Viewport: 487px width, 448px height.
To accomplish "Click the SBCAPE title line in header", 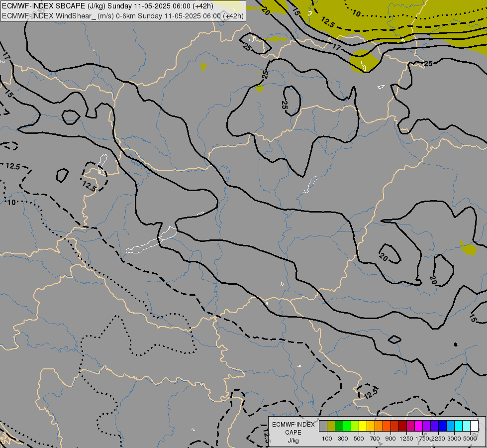I will [107, 6].
